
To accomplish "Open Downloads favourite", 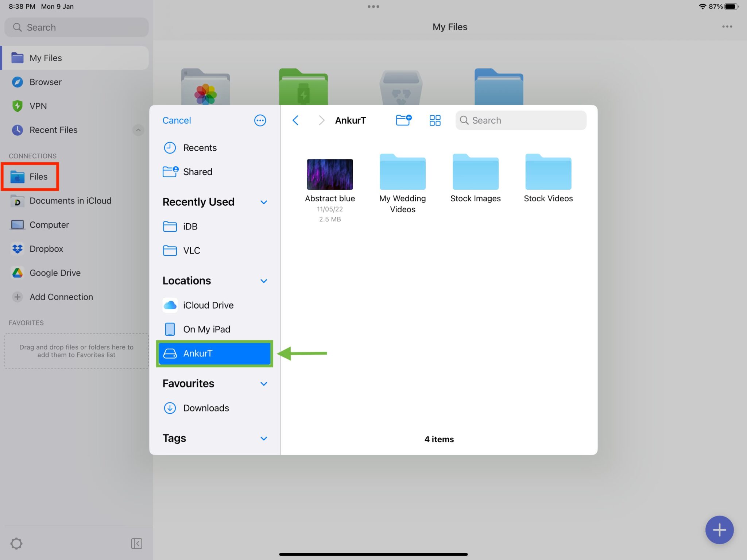I will click(x=215, y=408).
